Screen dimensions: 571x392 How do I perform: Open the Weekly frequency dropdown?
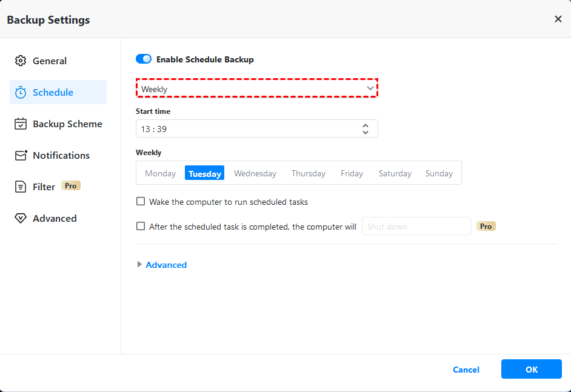256,89
